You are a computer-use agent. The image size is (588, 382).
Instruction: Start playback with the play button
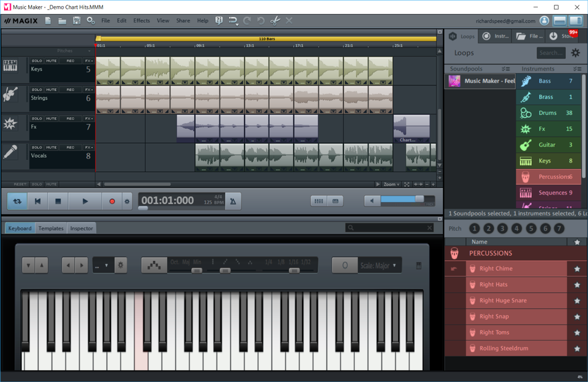[85, 201]
